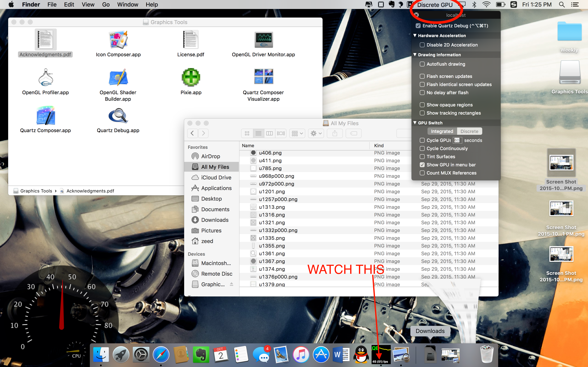Viewport: 588px width, 367px height.
Task: Click the Cycle GPUs seconds field
Action: pyautogui.click(x=457, y=140)
